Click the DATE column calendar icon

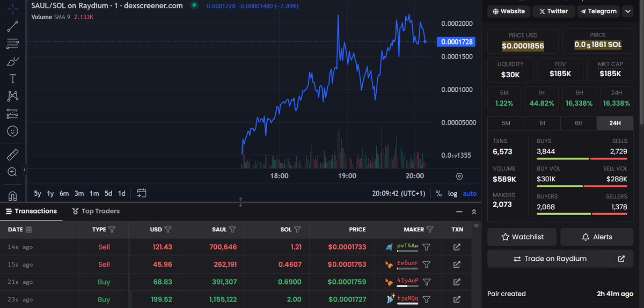click(x=28, y=229)
